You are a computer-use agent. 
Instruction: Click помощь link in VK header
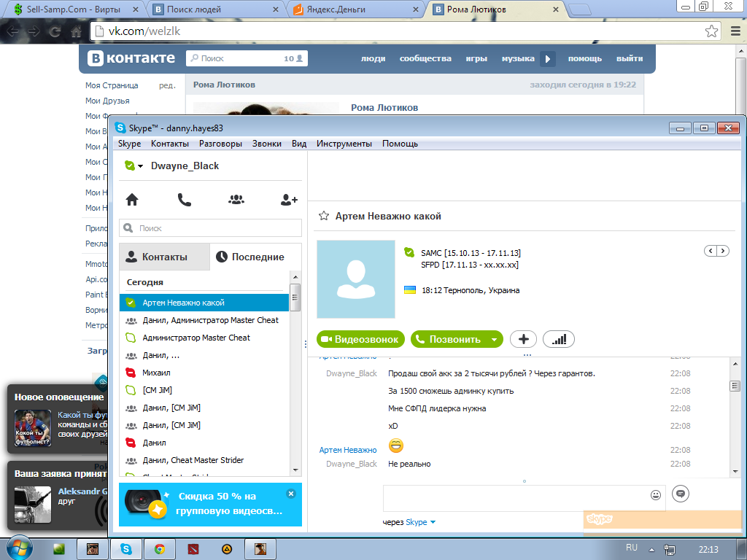tap(584, 58)
